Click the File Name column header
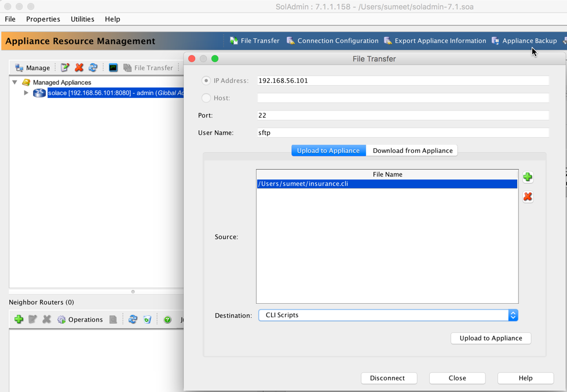This screenshot has height=392, width=567. 387,174
